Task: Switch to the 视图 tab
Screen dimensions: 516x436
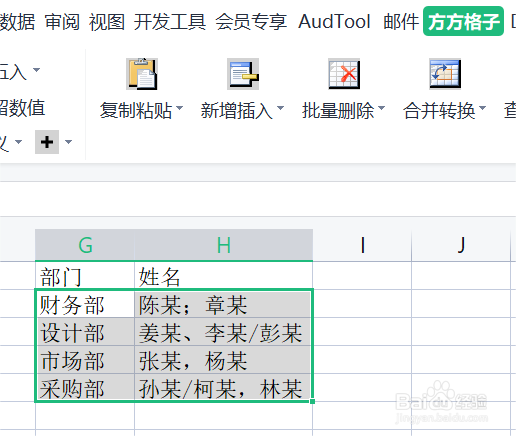Action: (x=107, y=22)
